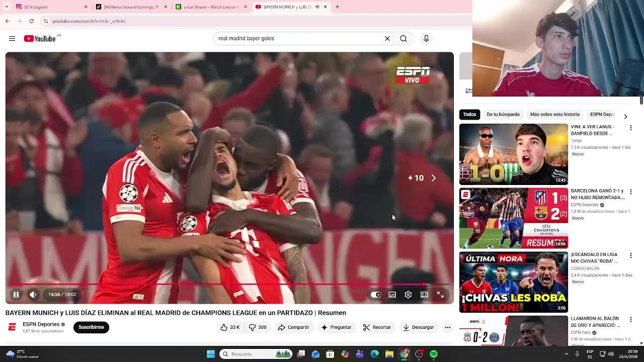Image resolution: width=644 pixels, height=362 pixels.
Task: Select the ESPN Deportes filter chip
Action: [x=602, y=114]
